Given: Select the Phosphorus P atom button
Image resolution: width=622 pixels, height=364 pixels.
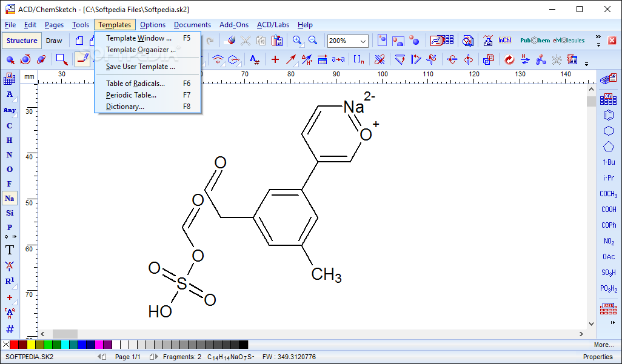Looking at the screenshot, I should 10,227.
